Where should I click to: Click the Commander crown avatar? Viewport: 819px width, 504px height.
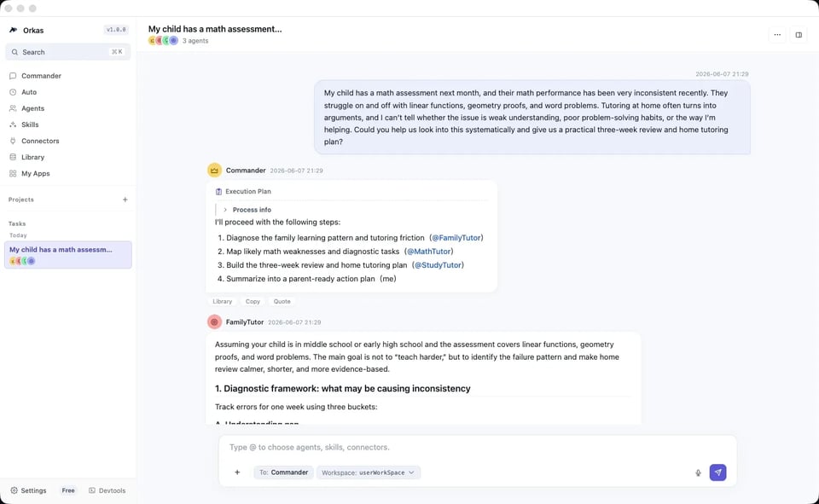tap(214, 171)
